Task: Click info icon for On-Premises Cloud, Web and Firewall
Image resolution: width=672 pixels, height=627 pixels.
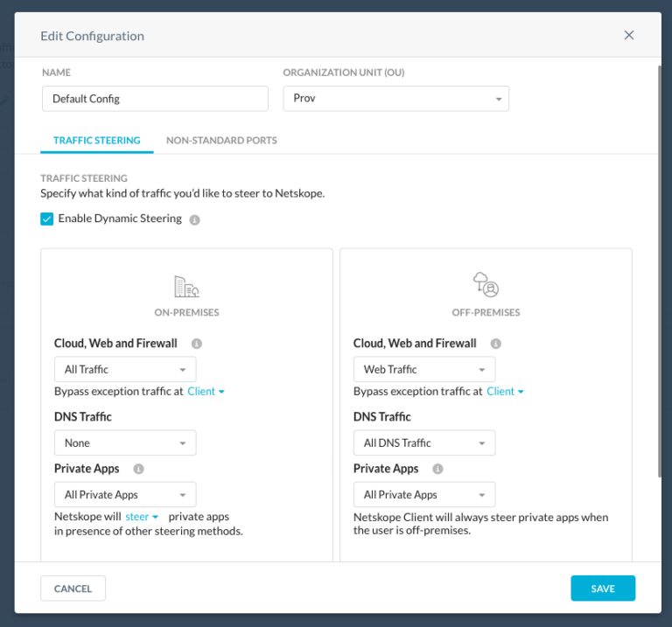Action: click(197, 344)
